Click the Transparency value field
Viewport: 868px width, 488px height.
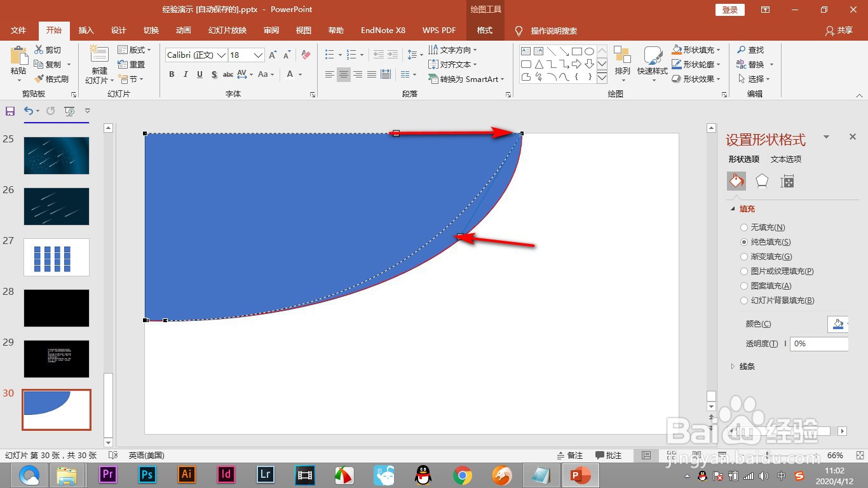click(x=819, y=344)
